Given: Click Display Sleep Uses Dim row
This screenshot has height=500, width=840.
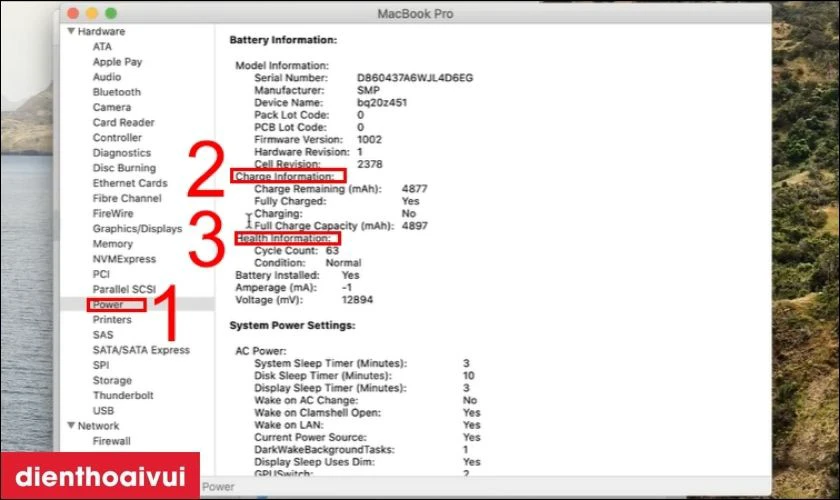Looking at the screenshot, I should click(367, 462).
